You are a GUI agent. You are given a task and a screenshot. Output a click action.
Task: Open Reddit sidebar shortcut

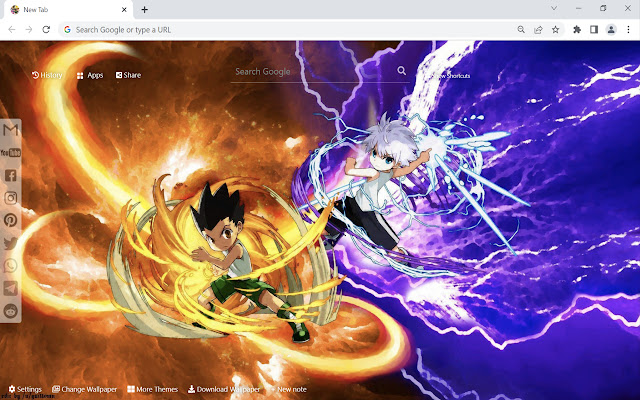[11, 311]
